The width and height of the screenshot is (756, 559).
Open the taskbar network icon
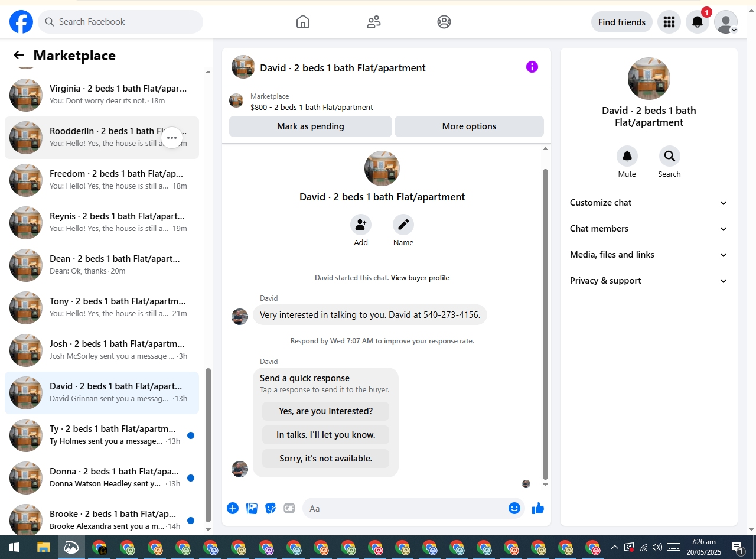click(644, 547)
